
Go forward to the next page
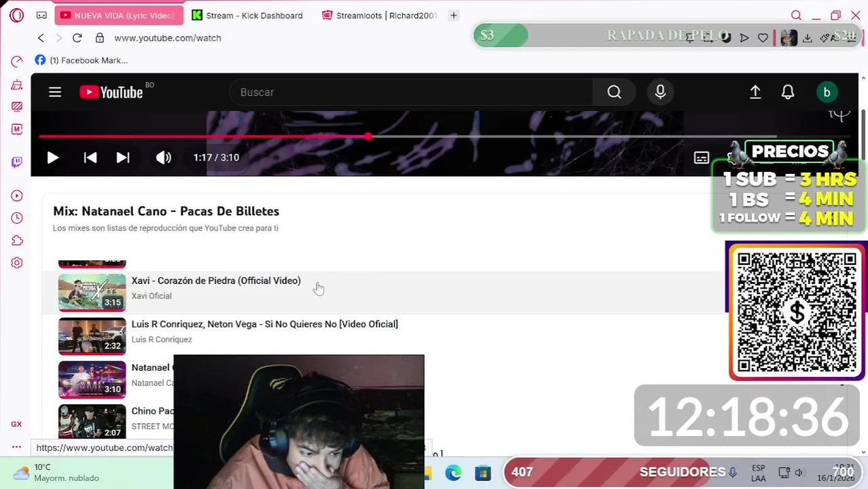[x=58, y=38]
